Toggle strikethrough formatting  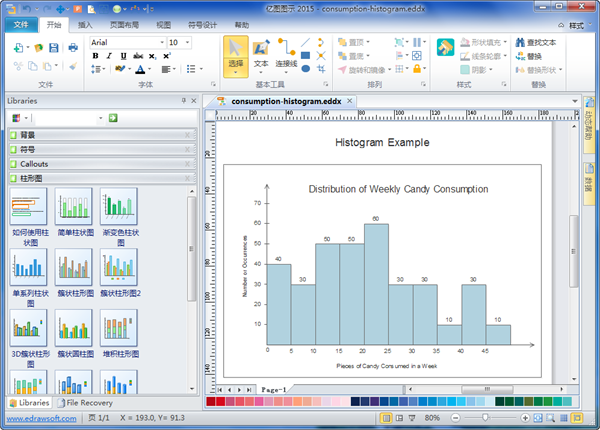(x=138, y=56)
